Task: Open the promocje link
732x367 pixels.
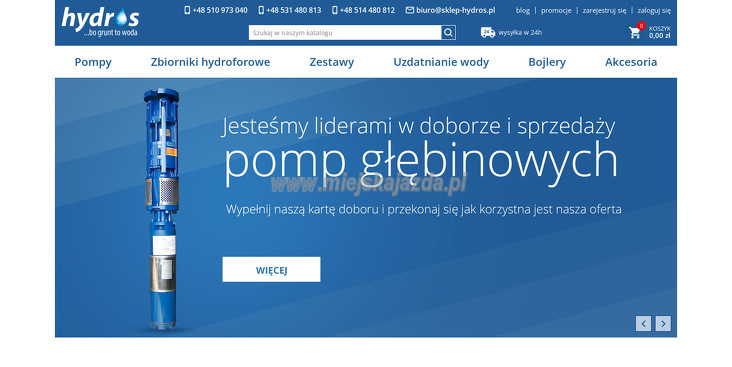Action: click(556, 10)
